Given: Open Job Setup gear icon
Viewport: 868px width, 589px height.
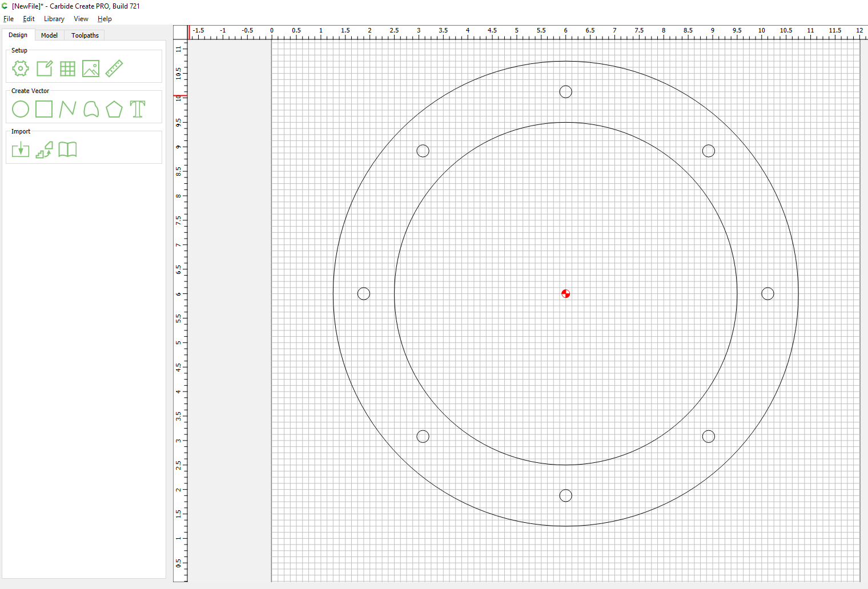Looking at the screenshot, I should pos(21,68).
